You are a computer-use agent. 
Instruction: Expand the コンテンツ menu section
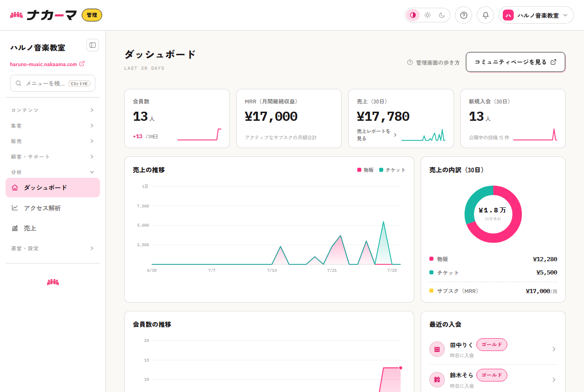coord(52,110)
